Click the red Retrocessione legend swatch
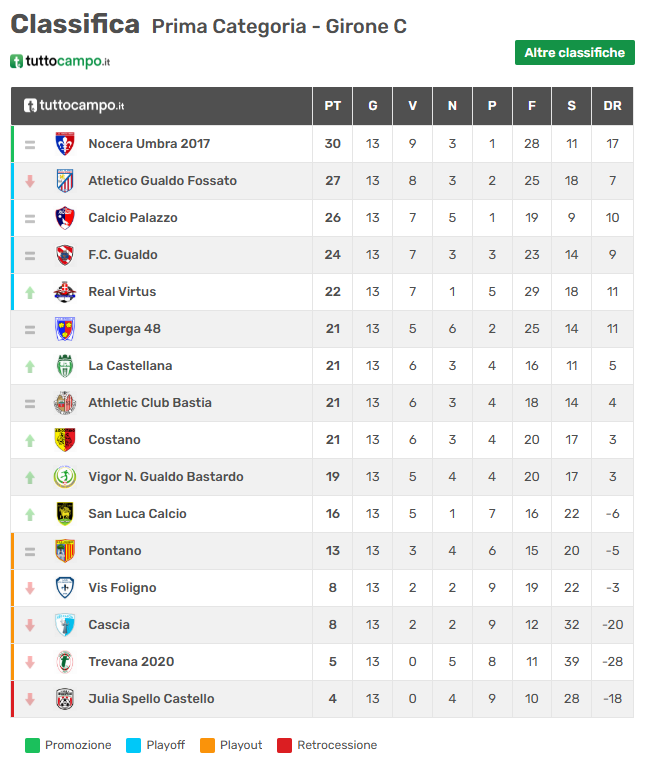Image resolution: width=652 pixels, height=758 pixels. [x=284, y=745]
